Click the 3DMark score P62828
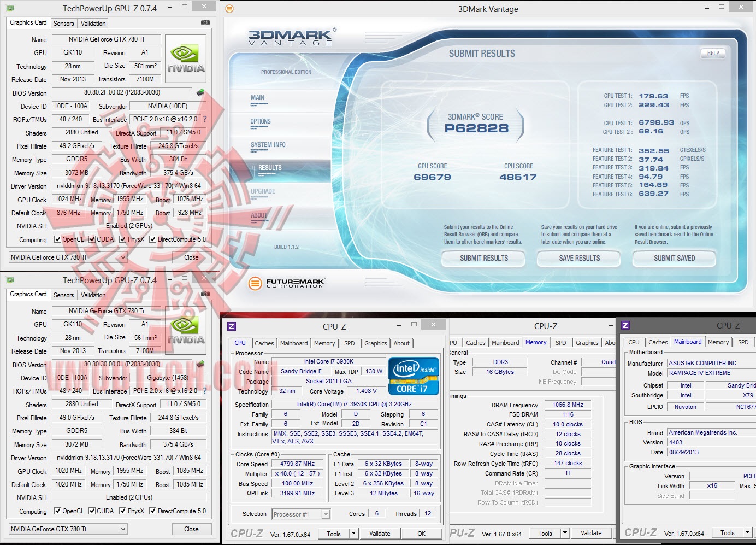This screenshot has height=545, width=756. pos(476,128)
